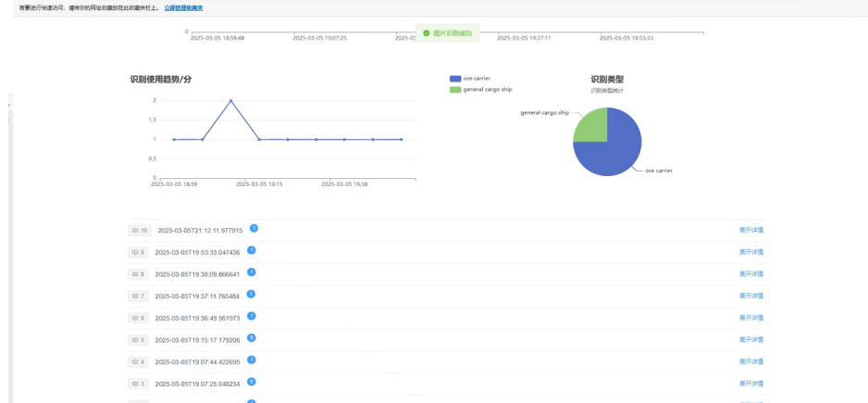Click the 'ID: 5' tag
Image resolution: width=868 pixels, height=403 pixels.
click(138, 340)
